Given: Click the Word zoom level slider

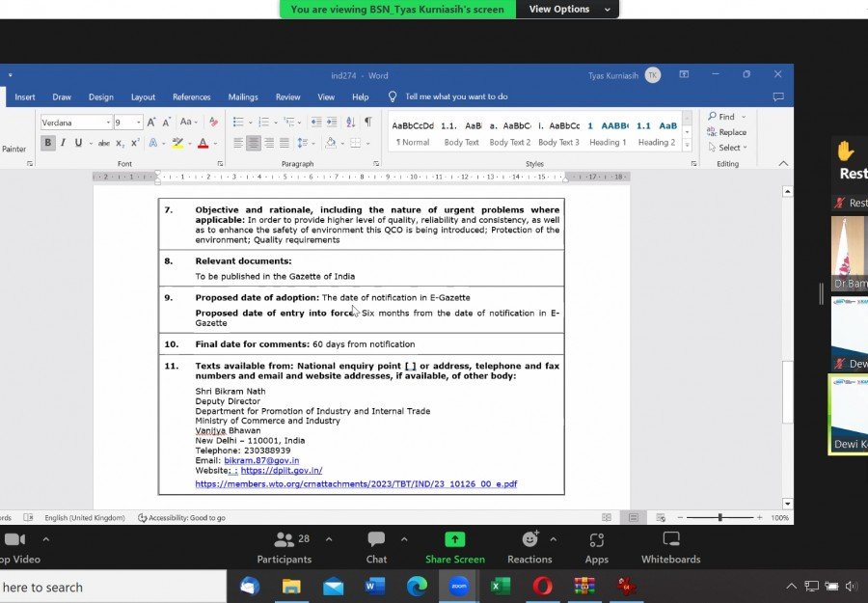Looking at the screenshot, I should [719, 517].
